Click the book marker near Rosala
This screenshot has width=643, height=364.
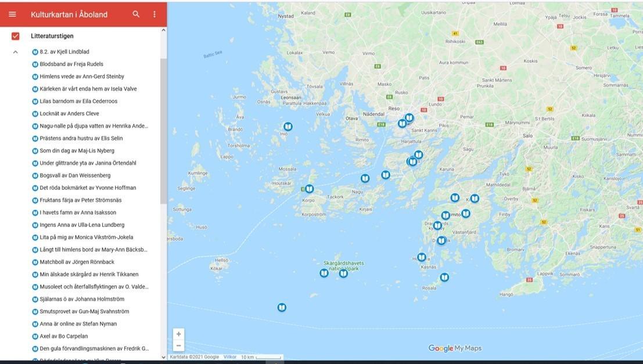click(x=444, y=277)
